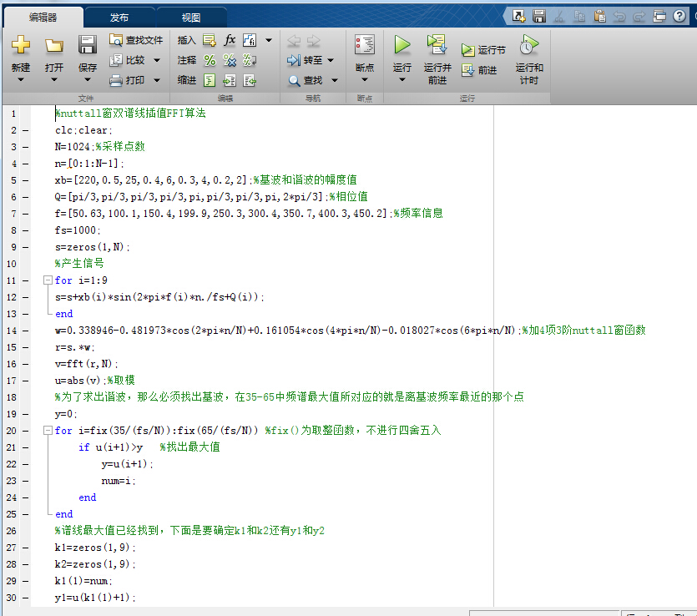Click the increase indent icon
697x616 pixels.
click(x=230, y=80)
